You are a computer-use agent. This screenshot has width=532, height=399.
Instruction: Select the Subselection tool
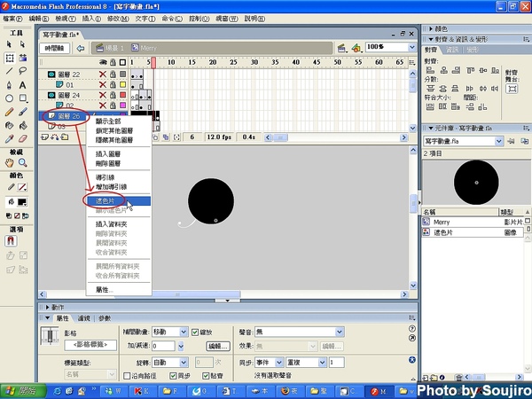click(x=22, y=44)
